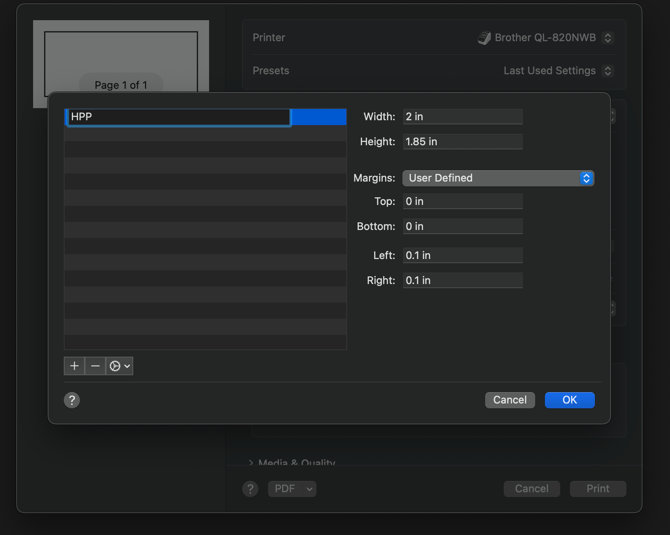Image resolution: width=670 pixels, height=535 pixels.
Task: Click the Top margin field
Action: point(462,202)
